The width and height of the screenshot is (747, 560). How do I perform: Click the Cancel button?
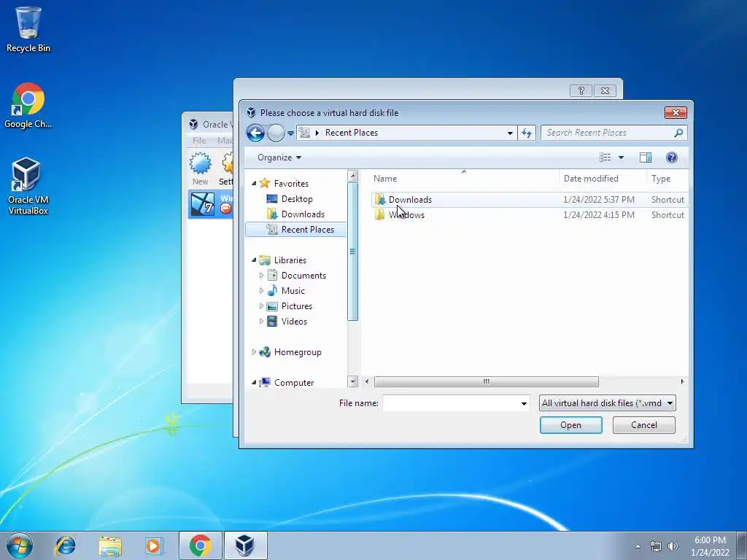(x=643, y=425)
